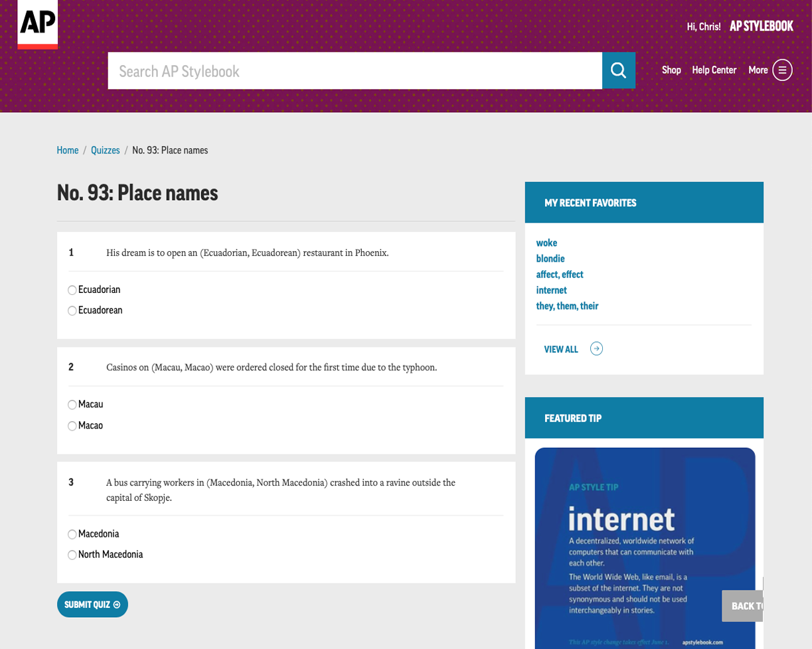The width and height of the screenshot is (812, 649).
Task: Go to Quizzes breadcrumb link
Action: pos(106,150)
